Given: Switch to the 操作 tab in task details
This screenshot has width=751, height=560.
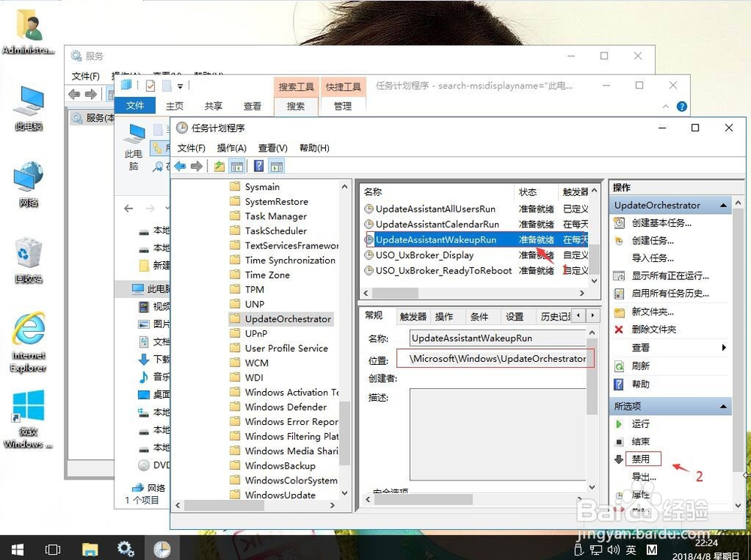Looking at the screenshot, I should [x=444, y=317].
